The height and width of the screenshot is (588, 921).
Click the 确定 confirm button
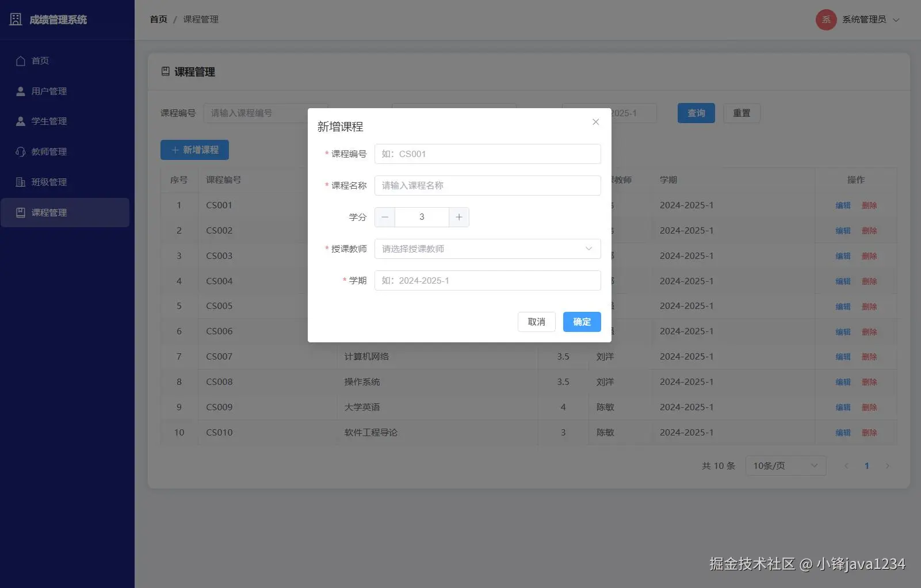coord(582,322)
